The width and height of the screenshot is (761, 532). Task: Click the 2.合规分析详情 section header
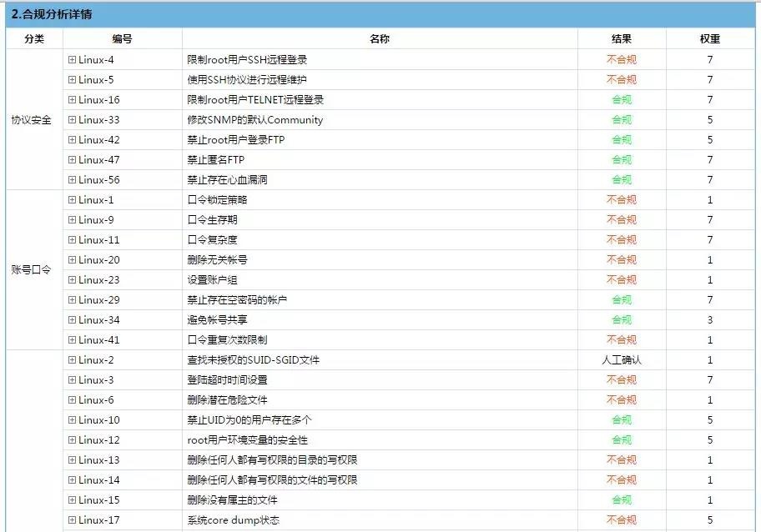point(52,14)
